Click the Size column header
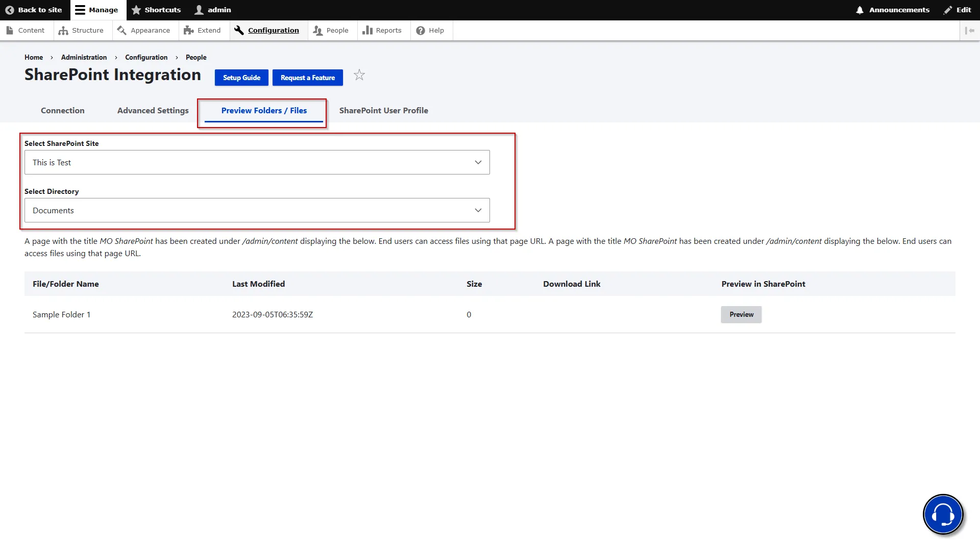This screenshot has width=980, height=551. [474, 284]
